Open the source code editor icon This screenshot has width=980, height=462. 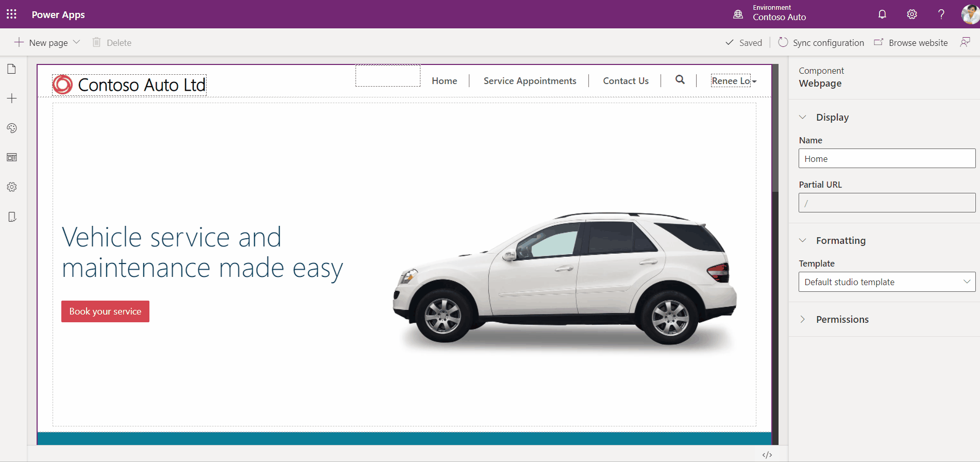(x=767, y=454)
